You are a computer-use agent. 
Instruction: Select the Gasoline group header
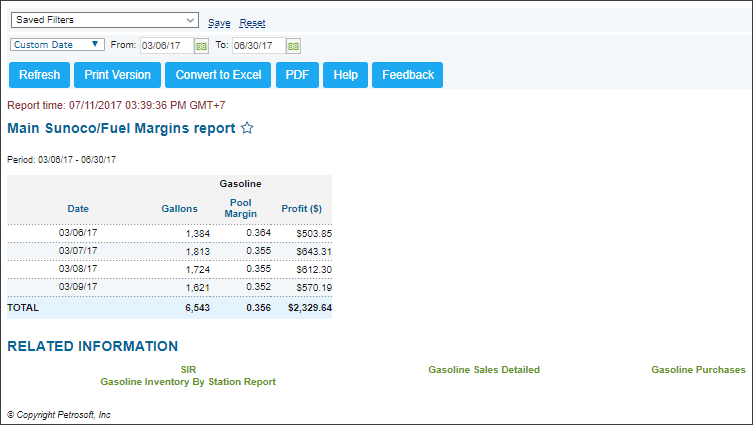click(x=241, y=183)
